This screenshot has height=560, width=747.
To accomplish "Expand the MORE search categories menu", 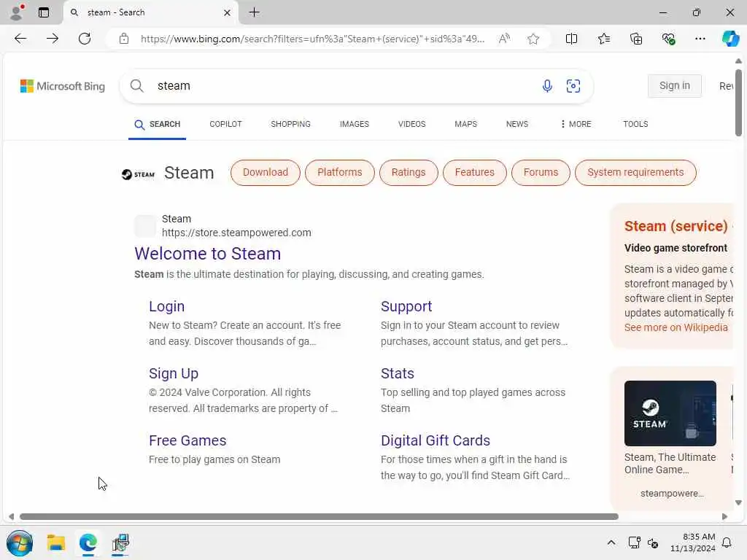I will point(576,124).
